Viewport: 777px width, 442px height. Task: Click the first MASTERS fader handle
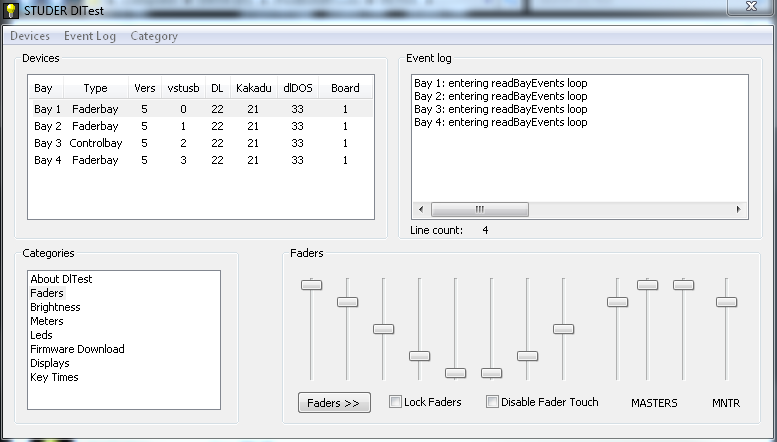coord(617,302)
